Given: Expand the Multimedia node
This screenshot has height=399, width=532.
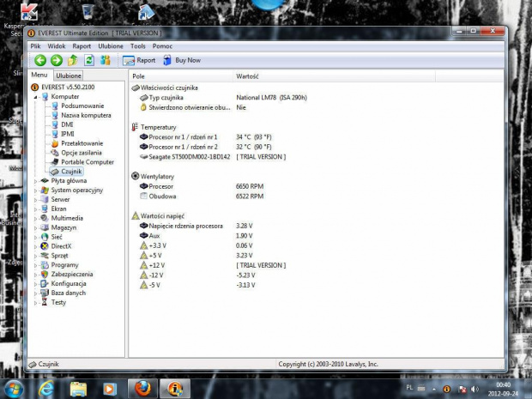Looking at the screenshot, I should click(36, 219).
